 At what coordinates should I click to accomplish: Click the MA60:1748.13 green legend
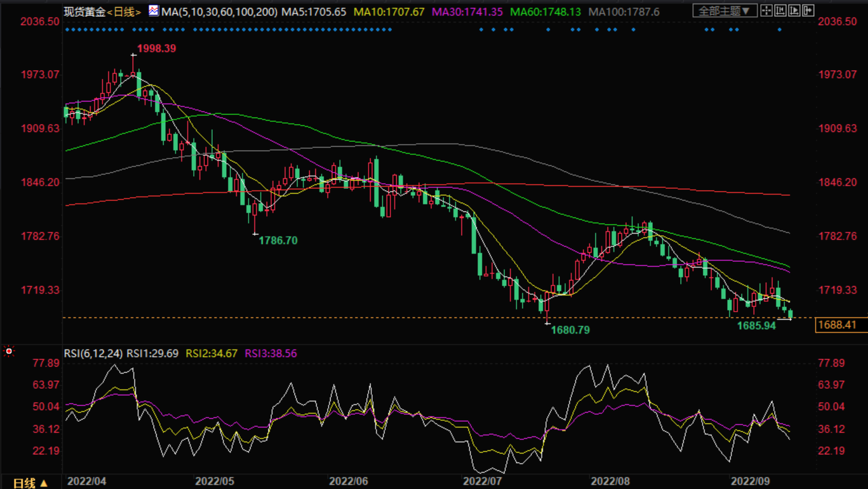545,12
